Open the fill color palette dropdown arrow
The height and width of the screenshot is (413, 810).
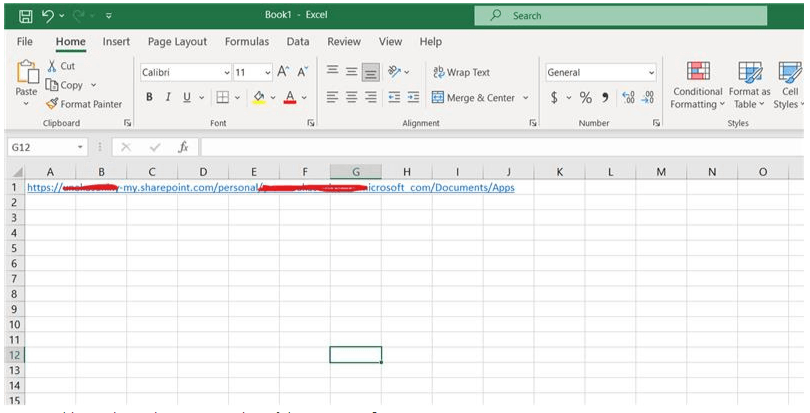coord(273,97)
